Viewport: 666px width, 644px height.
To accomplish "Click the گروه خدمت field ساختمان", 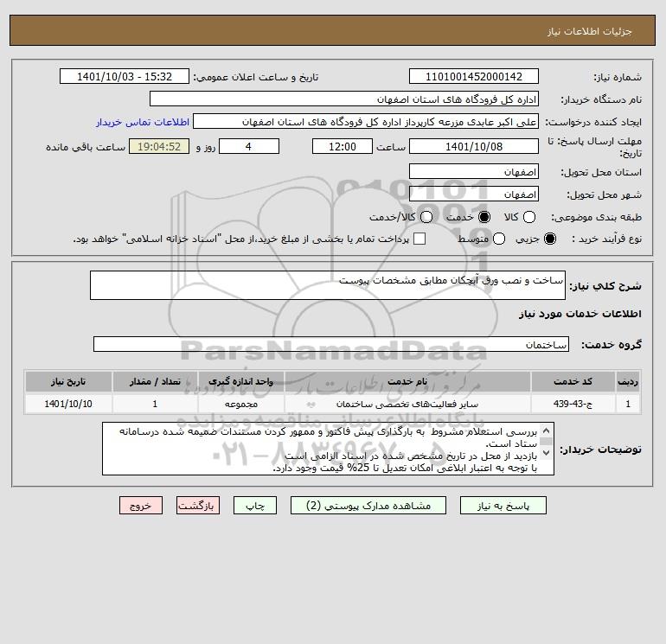I will click(331, 344).
